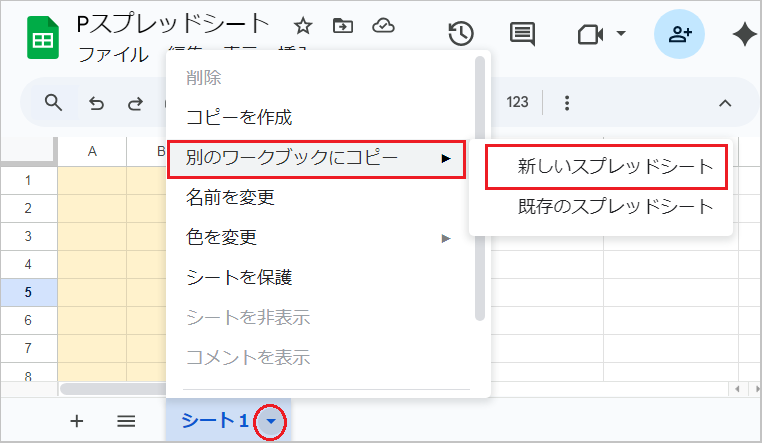This screenshot has height=443, width=763.
Task: Check the cloud save status icon
Action: [x=382, y=26]
